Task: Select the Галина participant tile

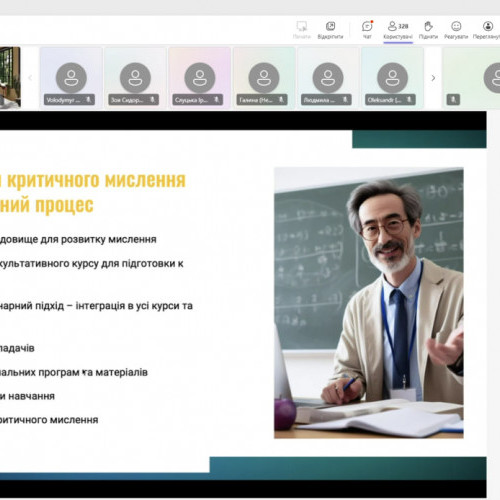Action: [264, 78]
